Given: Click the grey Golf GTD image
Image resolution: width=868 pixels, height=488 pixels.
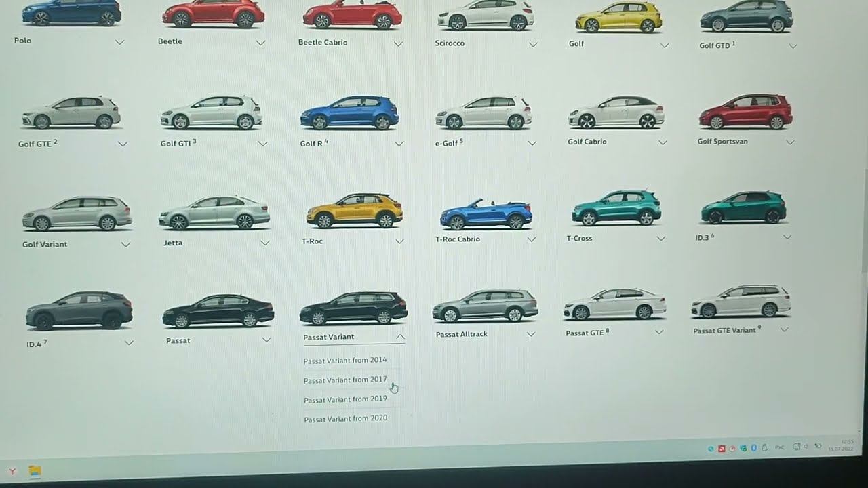Looking at the screenshot, I should tap(747, 17).
